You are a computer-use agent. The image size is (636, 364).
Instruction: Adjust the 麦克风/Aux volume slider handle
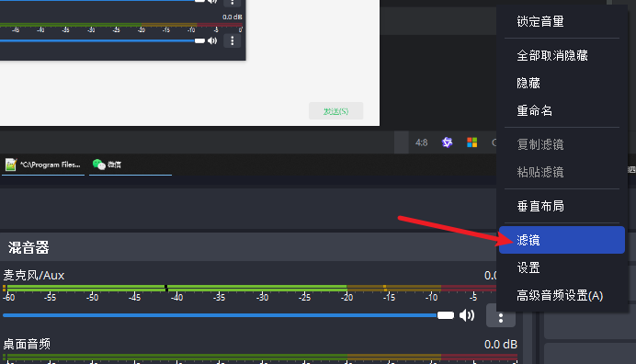click(x=446, y=315)
